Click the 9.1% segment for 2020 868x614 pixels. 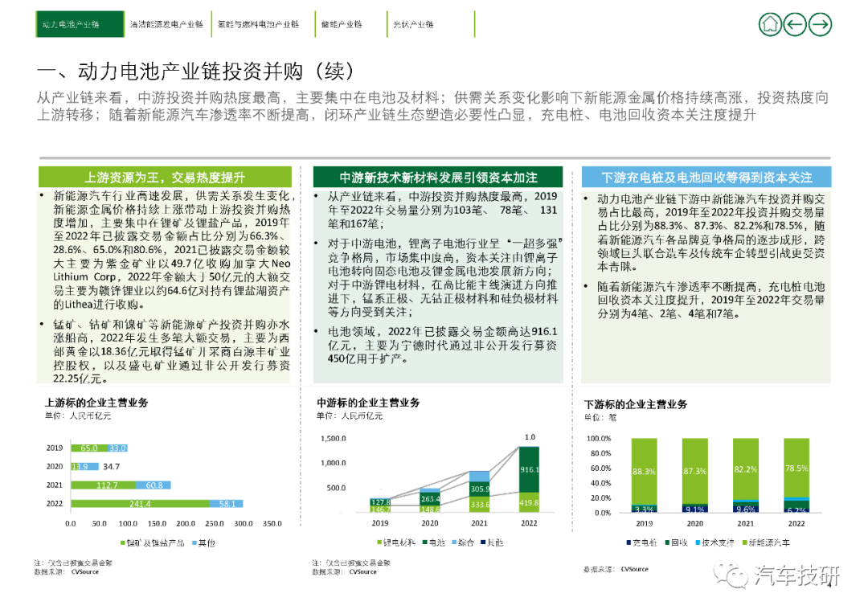coord(694,509)
